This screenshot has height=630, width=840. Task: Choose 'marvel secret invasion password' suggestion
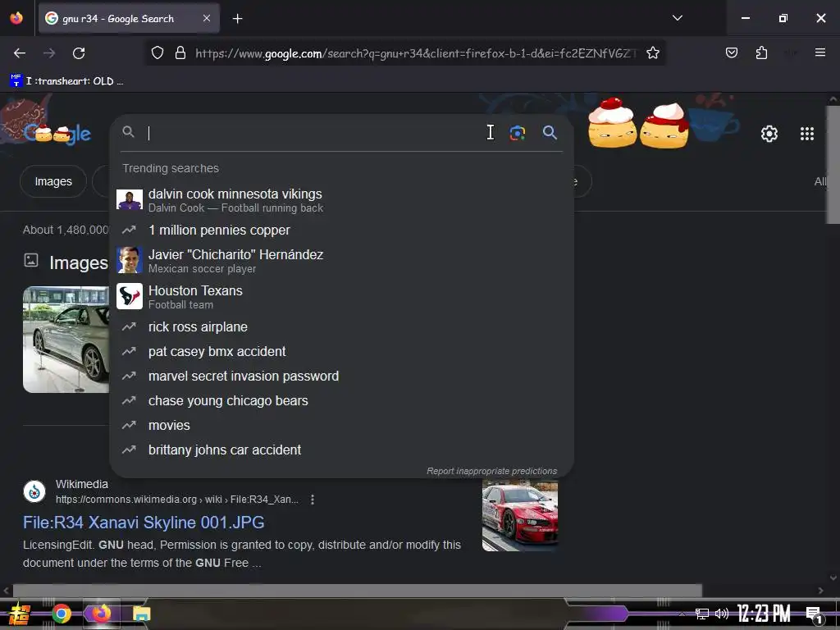pos(341,376)
